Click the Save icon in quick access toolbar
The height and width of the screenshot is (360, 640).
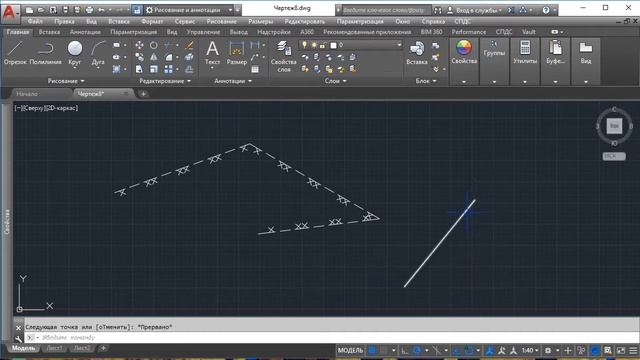[x=53, y=10]
